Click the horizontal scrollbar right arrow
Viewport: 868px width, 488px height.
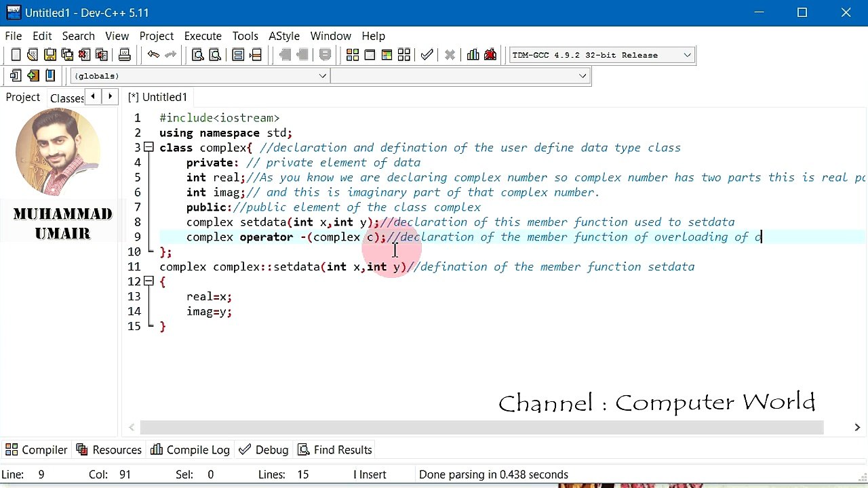(x=857, y=428)
